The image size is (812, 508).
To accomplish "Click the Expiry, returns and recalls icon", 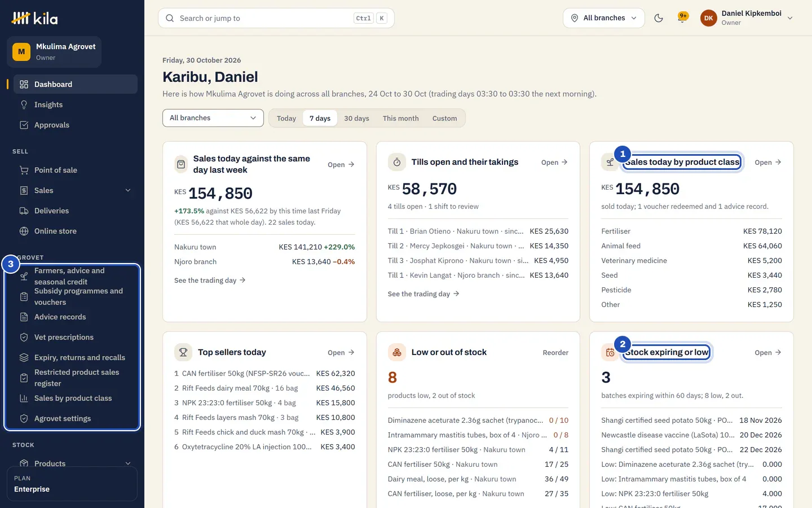I will pyautogui.click(x=24, y=357).
